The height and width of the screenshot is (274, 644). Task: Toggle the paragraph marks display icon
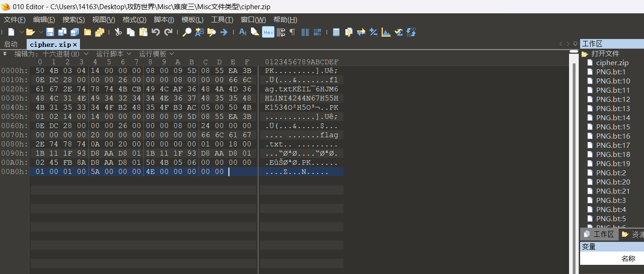(x=292, y=32)
